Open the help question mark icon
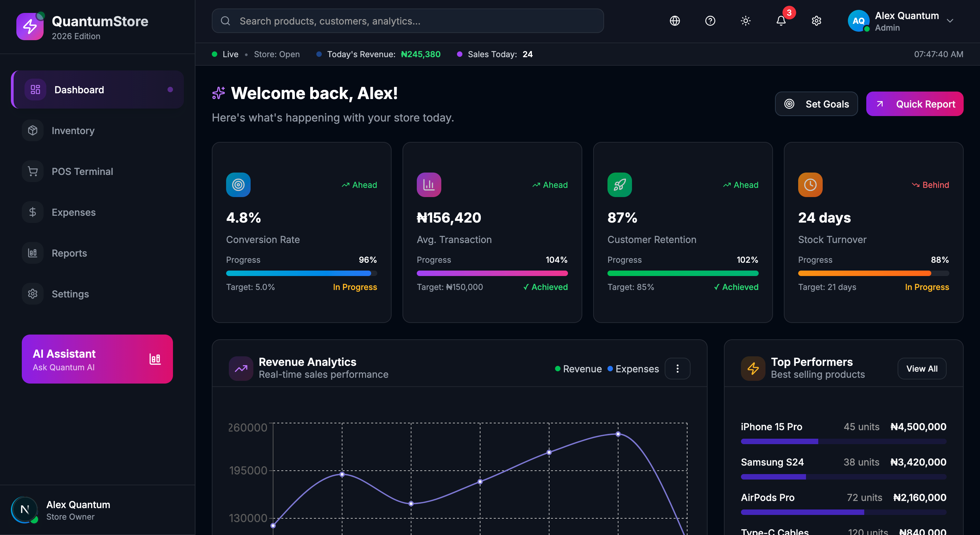980x535 pixels. pyautogui.click(x=710, y=21)
